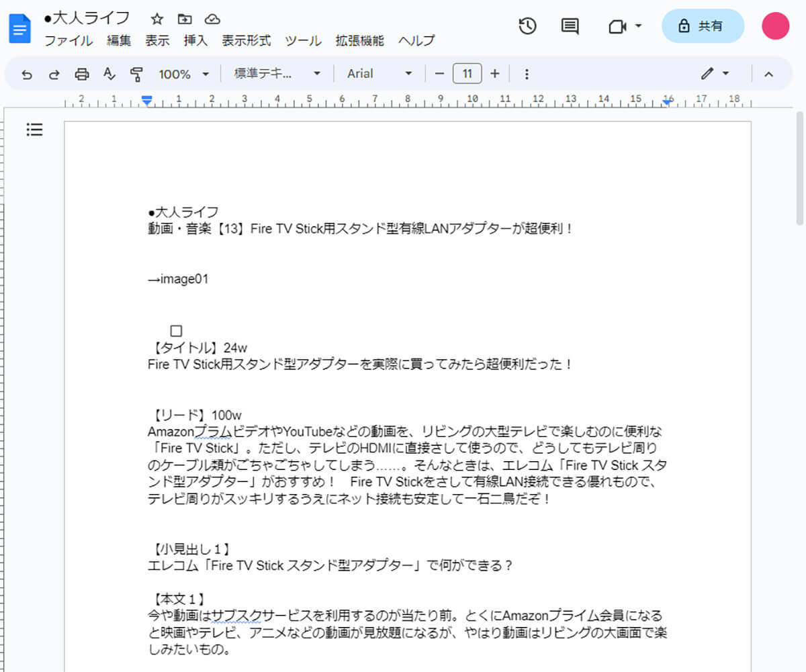This screenshot has width=806, height=672.
Task: Open the editing mode pencil dropdown
Action: (x=715, y=74)
